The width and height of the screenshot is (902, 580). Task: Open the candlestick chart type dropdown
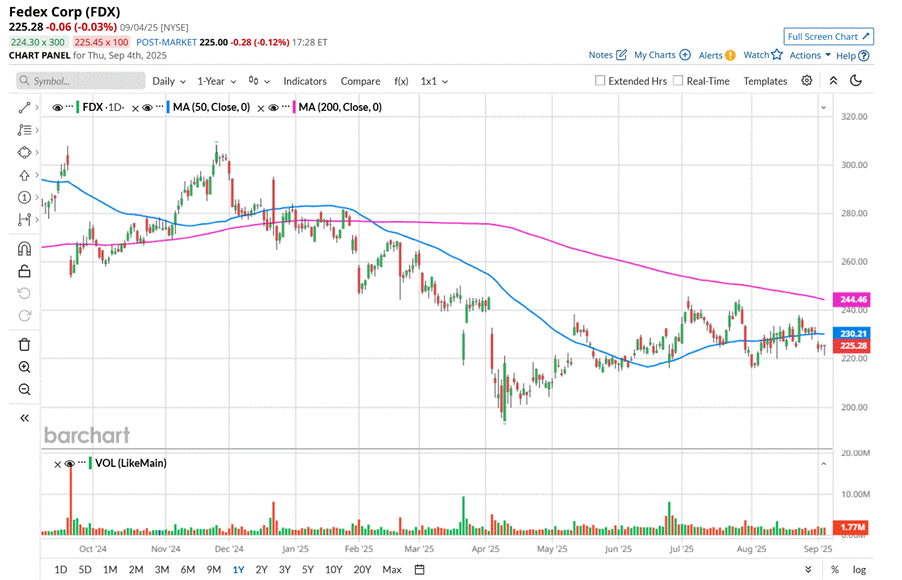coord(259,81)
